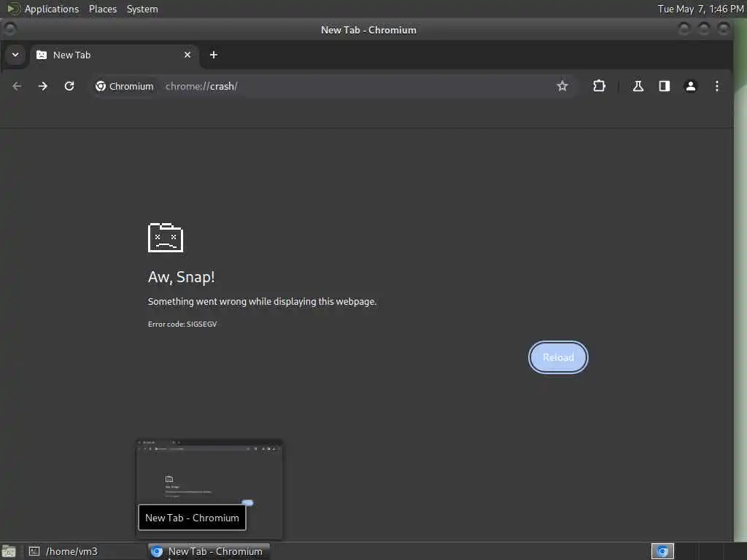Add a new tab with plus button
This screenshot has width=747, height=560.
tap(214, 55)
